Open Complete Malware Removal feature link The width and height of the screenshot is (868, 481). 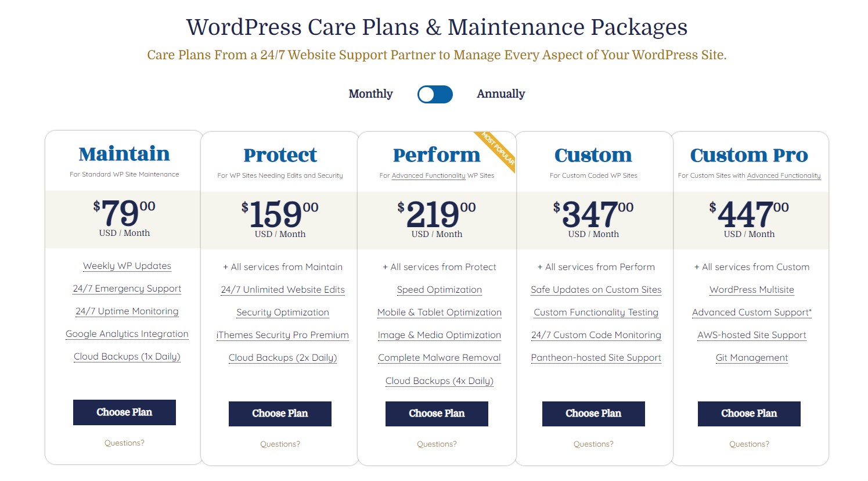pyautogui.click(x=440, y=358)
